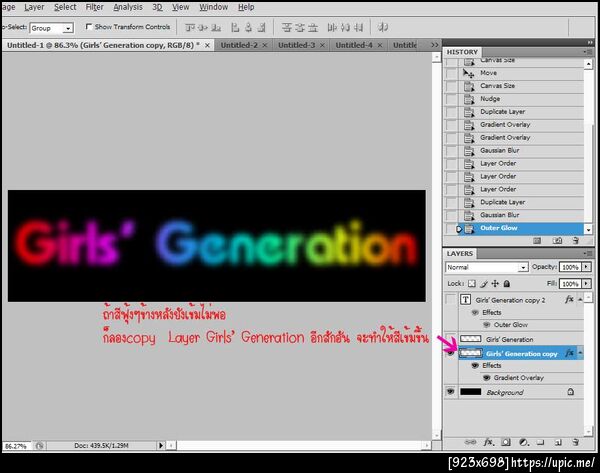Screen dimensions: 600x473
Task: Click the delete layer trash icon
Action: (576, 442)
